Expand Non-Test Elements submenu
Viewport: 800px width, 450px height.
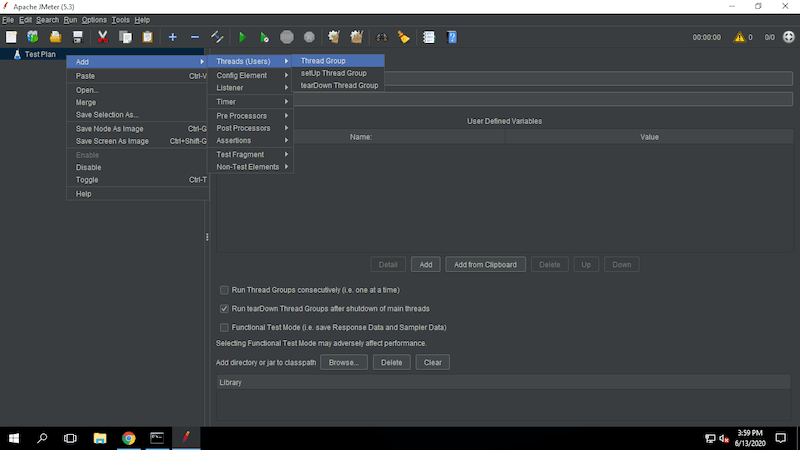[250, 167]
